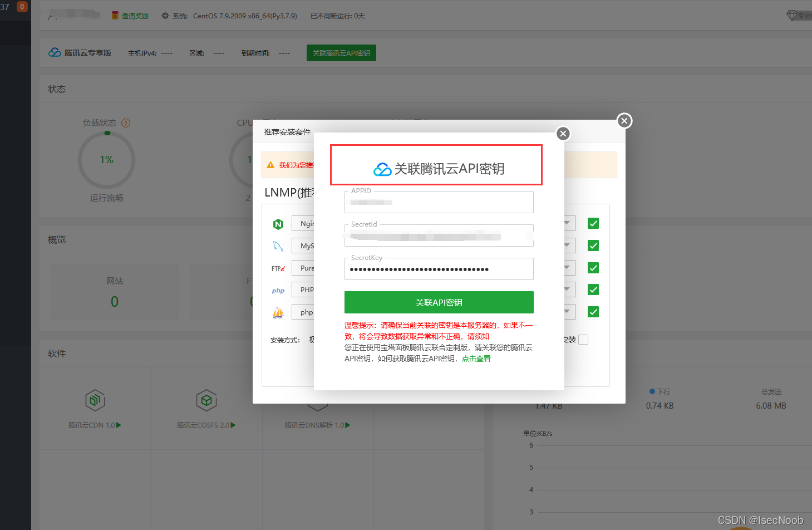The width and height of the screenshot is (812, 530).
Task: Click the 腾讯云CDN 1.0 plugin icon
Action: [x=95, y=400]
